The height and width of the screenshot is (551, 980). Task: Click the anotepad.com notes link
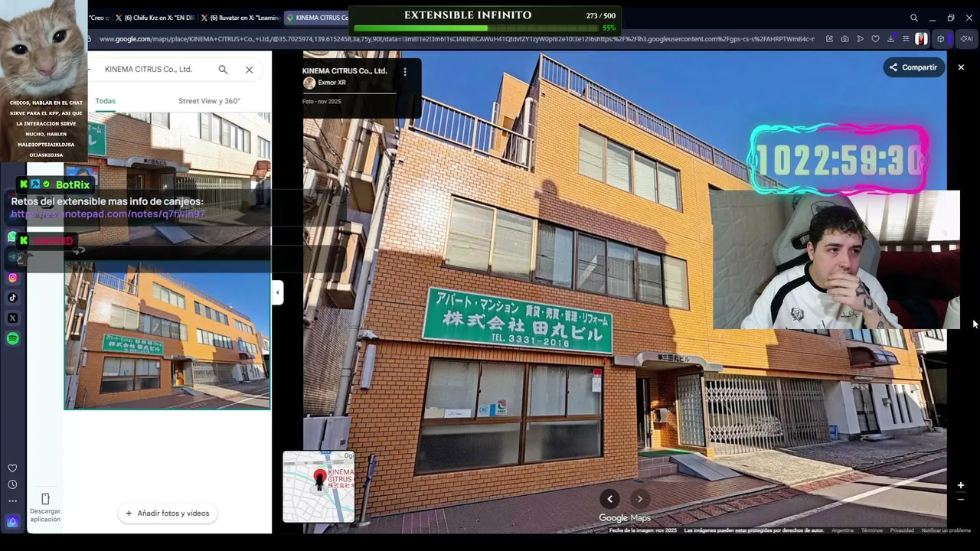tap(107, 214)
